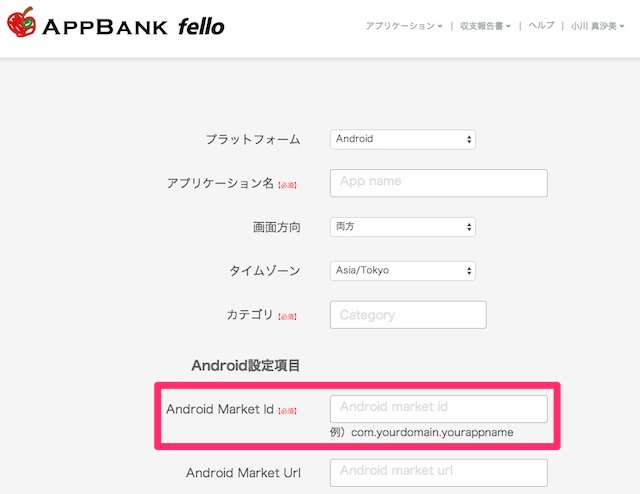640x494 pixels.
Task: Click the caret next to 収支報告書
Action: [508, 26]
